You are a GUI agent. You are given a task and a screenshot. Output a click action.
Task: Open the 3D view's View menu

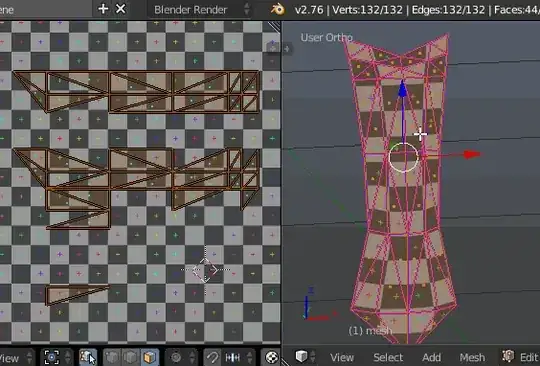click(342, 358)
